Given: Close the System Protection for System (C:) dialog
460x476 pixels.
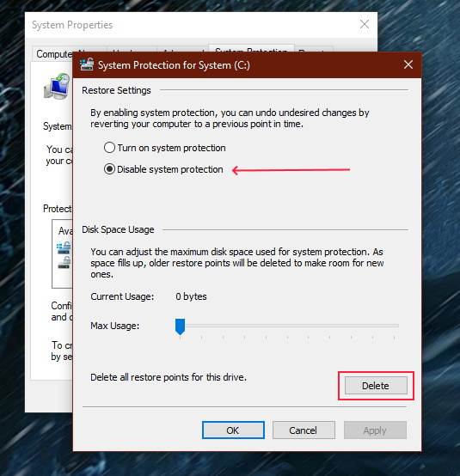Looking at the screenshot, I should click(408, 64).
